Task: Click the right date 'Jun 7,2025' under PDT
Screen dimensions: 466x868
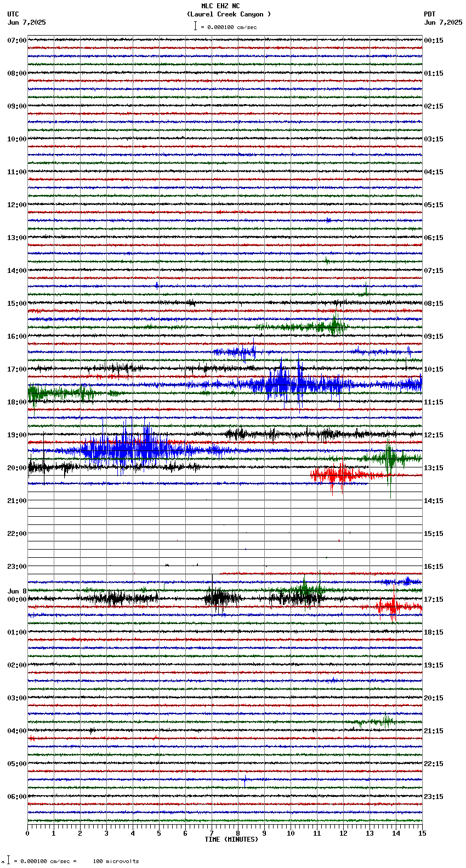Action: [x=444, y=22]
